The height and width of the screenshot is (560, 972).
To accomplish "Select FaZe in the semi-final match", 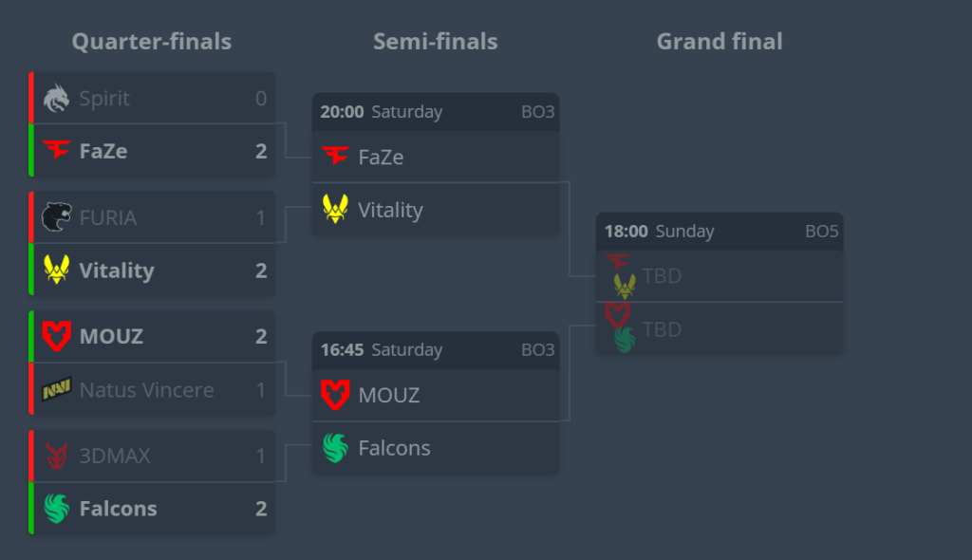I will coord(381,158).
